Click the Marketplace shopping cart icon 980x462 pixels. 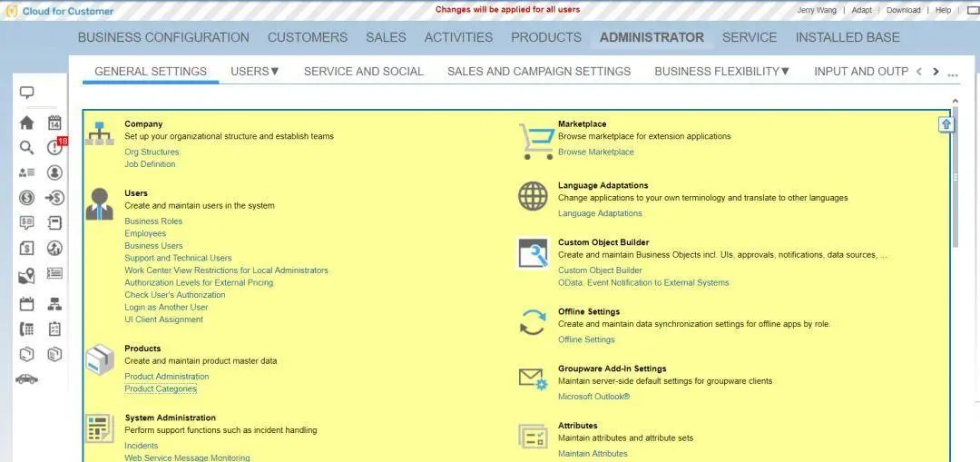pos(536,141)
